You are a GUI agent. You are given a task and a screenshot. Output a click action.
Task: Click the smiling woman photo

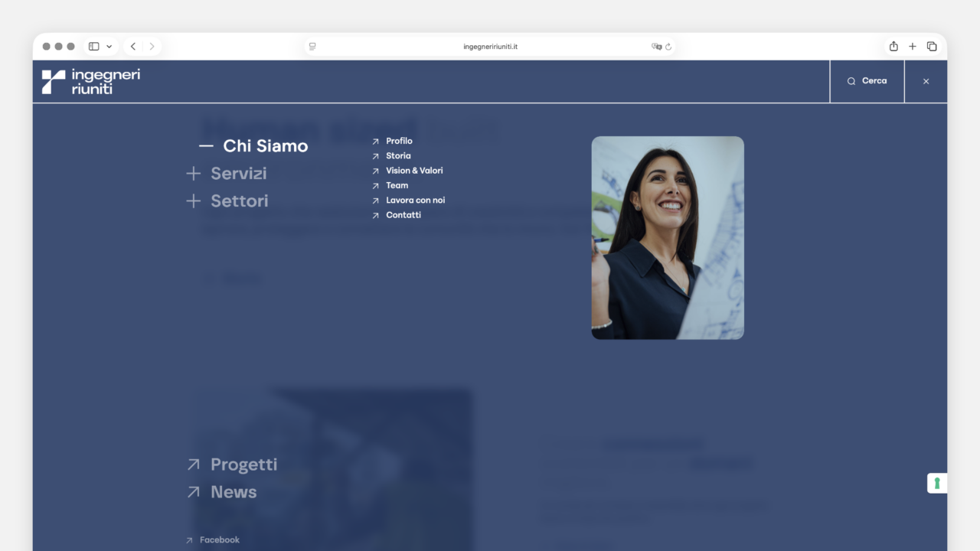tap(667, 238)
